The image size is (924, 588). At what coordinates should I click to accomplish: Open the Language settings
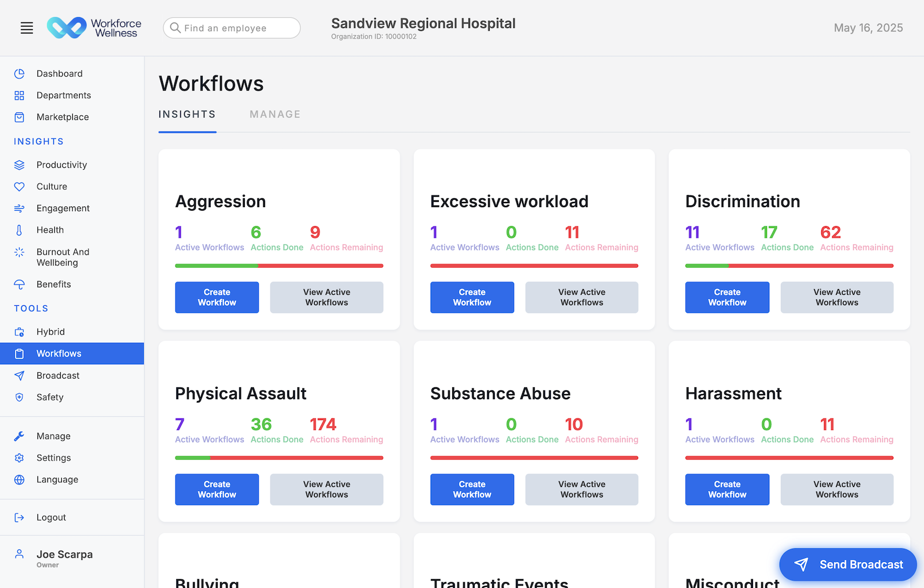pos(57,479)
